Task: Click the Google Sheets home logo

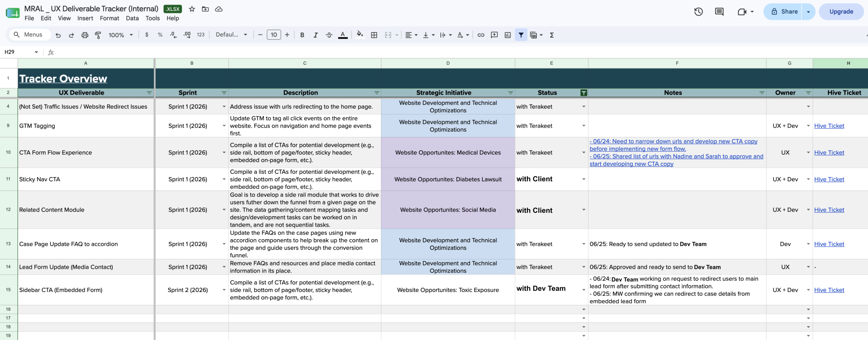Action: 13,13
